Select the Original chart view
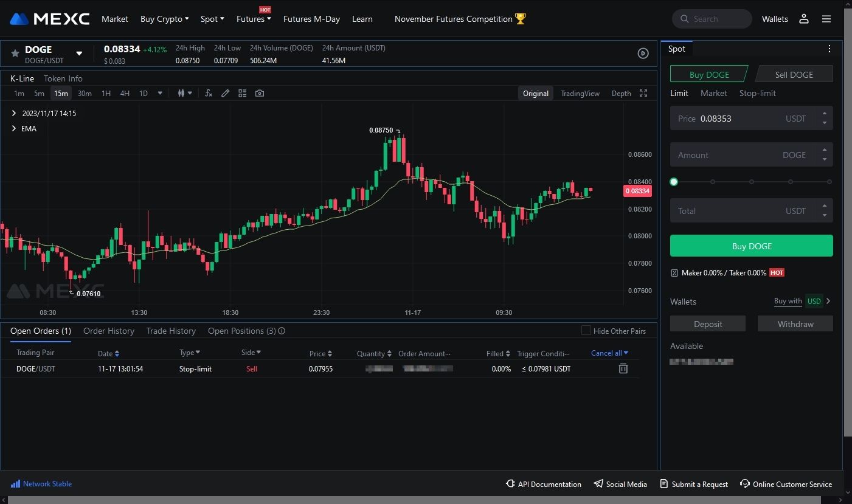Viewport: 852px width, 504px height. pyautogui.click(x=536, y=93)
